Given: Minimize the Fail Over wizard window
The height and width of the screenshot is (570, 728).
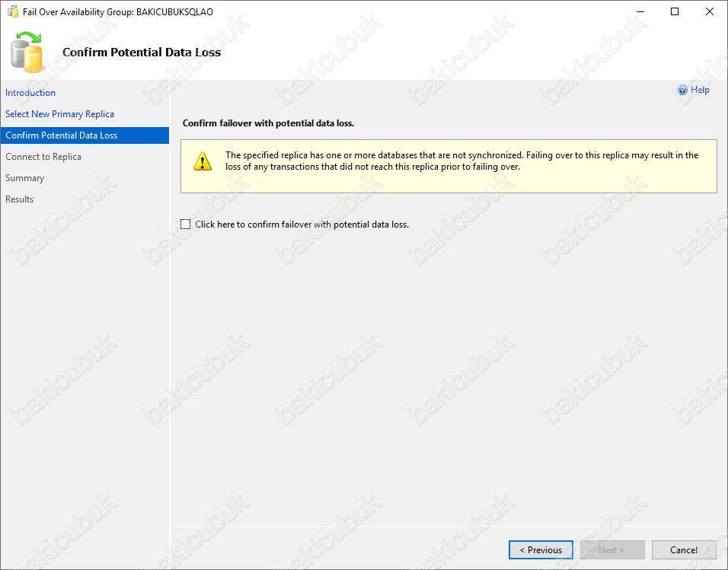Looking at the screenshot, I should pyautogui.click(x=640, y=11).
